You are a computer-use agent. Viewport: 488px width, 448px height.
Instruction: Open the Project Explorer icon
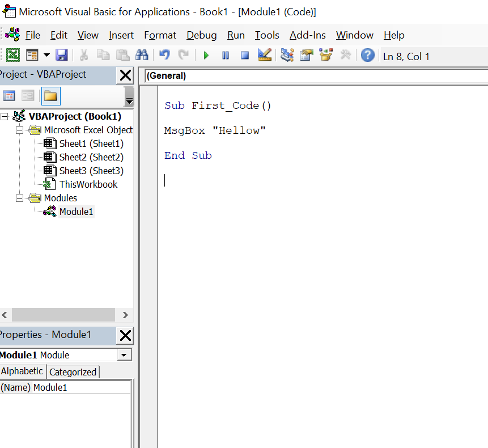tap(287, 55)
